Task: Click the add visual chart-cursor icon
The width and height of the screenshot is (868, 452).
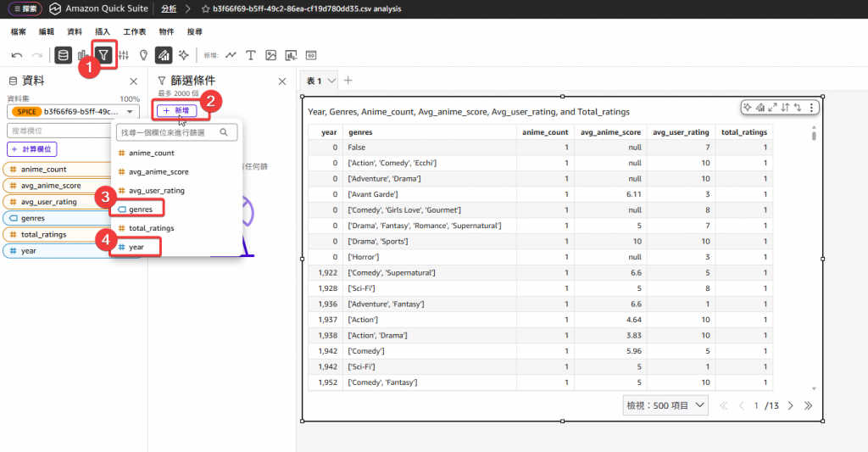Action: tap(291, 55)
